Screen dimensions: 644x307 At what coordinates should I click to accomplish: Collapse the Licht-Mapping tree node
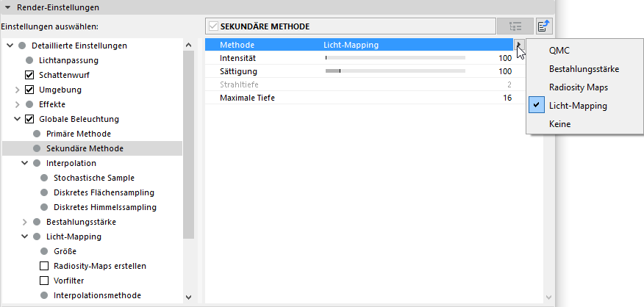[25, 236]
